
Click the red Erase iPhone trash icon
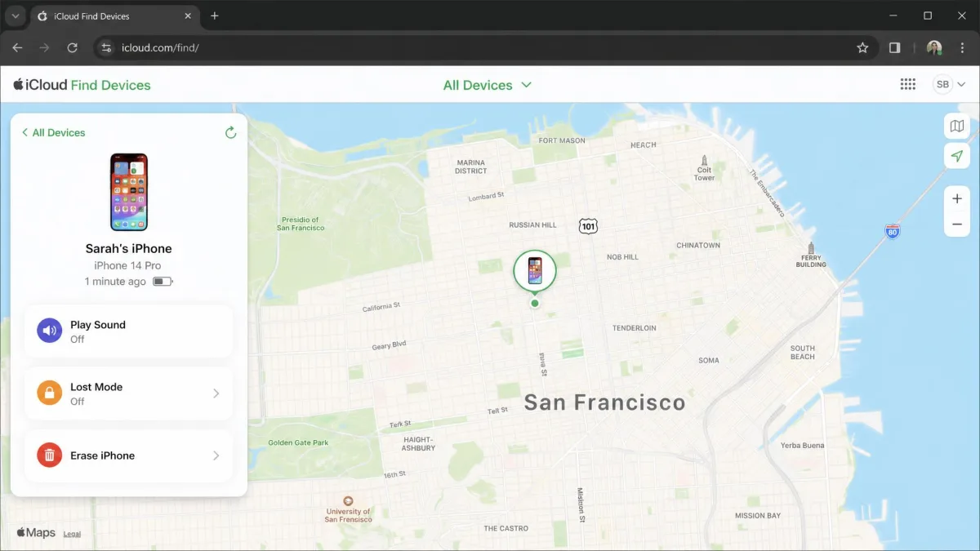click(x=50, y=455)
